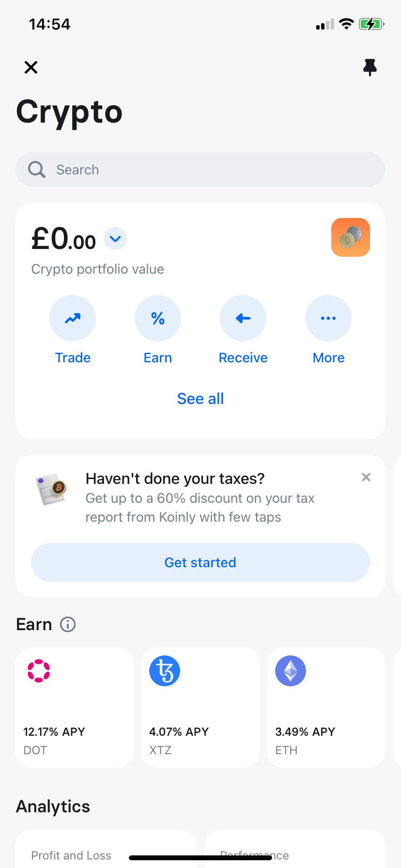Open the orange Bitcoin coins icon
The width and height of the screenshot is (401, 868).
350,237
